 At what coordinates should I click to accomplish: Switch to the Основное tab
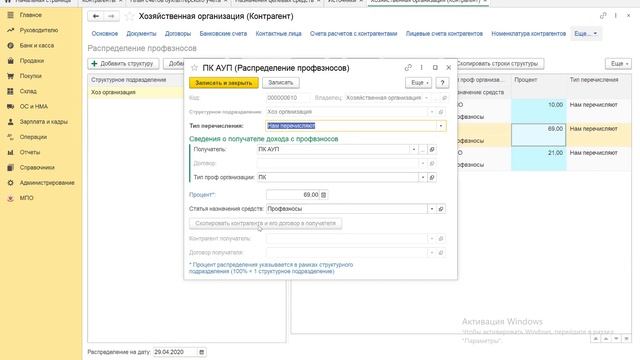(105, 33)
